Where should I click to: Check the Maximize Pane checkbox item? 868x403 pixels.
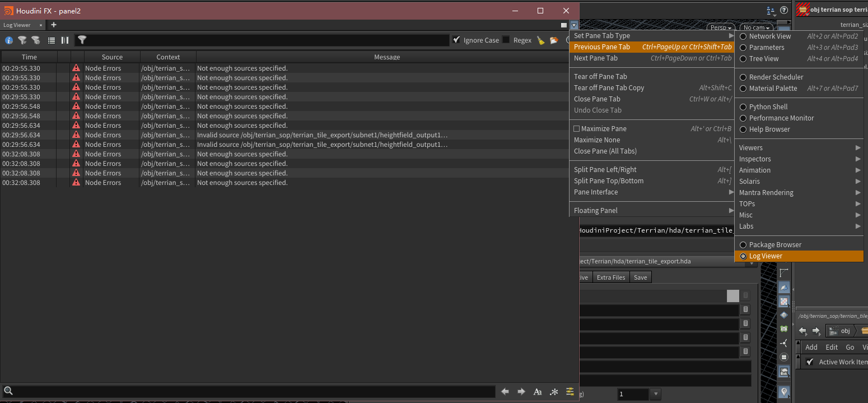tap(577, 129)
